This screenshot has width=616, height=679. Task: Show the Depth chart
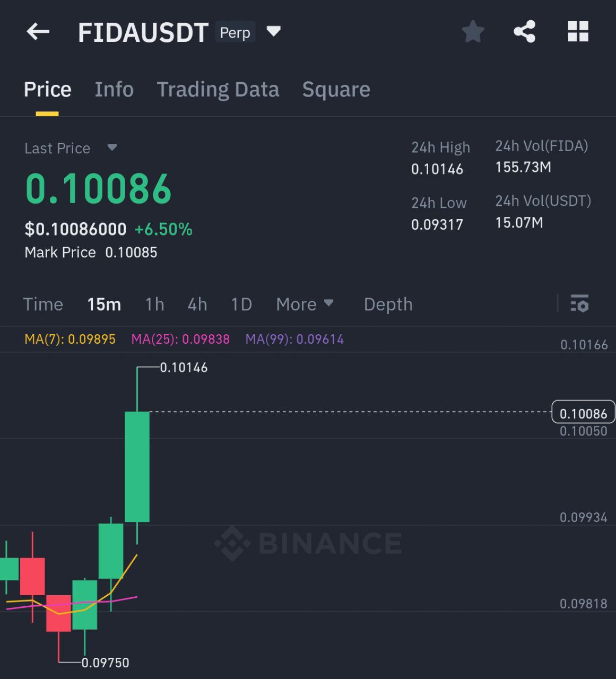pyautogui.click(x=388, y=304)
